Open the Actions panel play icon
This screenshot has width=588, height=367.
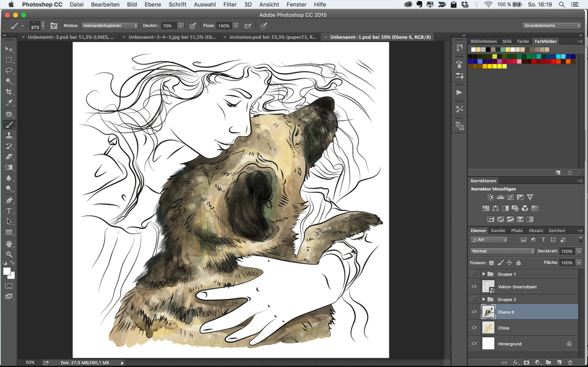point(459,92)
